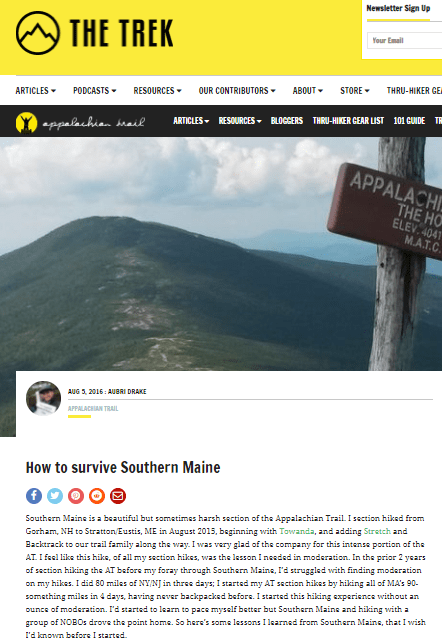Open the Store menu

tap(355, 90)
